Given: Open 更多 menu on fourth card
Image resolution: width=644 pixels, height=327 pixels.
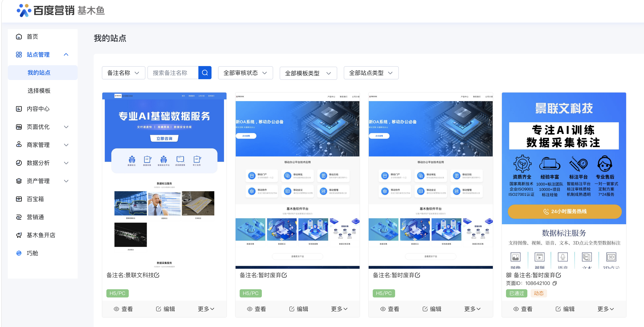Looking at the screenshot, I should 606,309.
